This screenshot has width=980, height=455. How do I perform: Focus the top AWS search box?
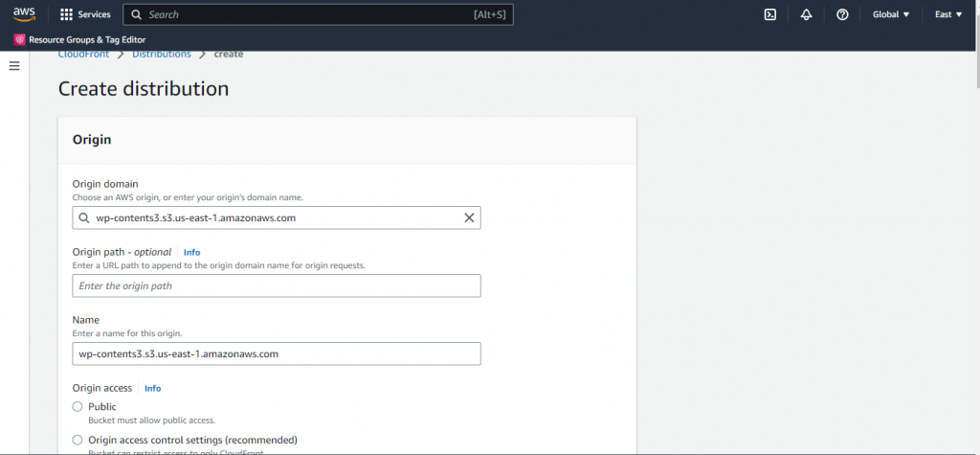(318, 14)
